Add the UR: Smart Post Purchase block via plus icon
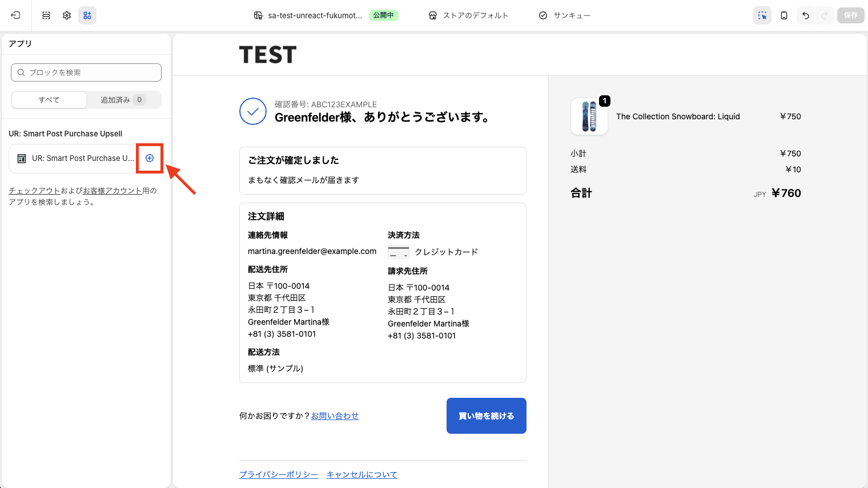This screenshot has width=868, height=488. (150, 158)
